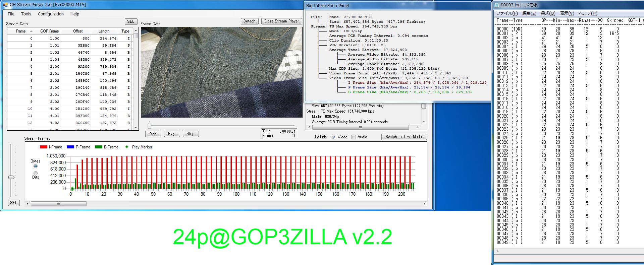
Task: Click the green B-Frame legend swatch
Action: tap(98, 147)
